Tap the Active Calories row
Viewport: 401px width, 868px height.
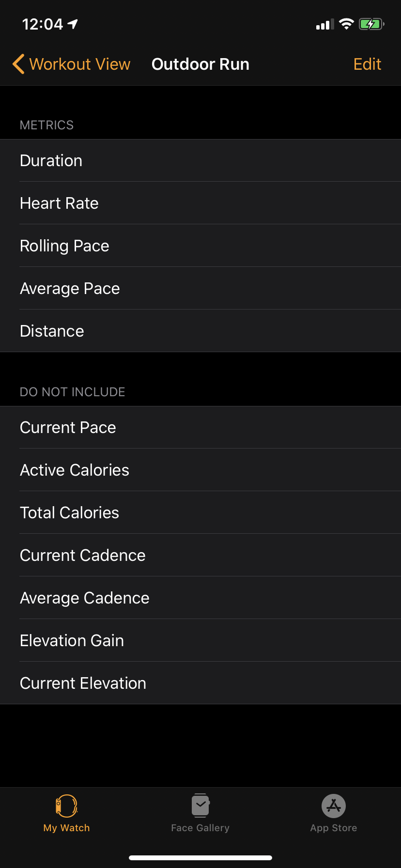pyautogui.click(x=200, y=470)
